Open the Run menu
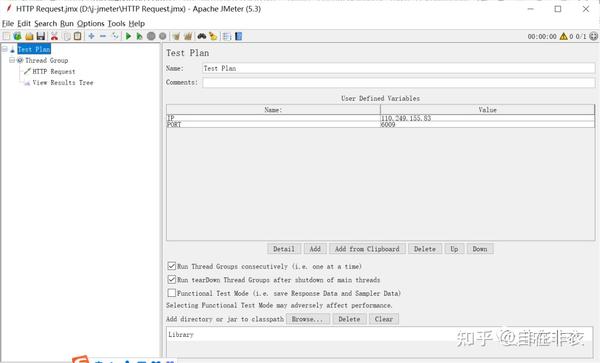The width and height of the screenshot is (600, 363). click(67, 23)
